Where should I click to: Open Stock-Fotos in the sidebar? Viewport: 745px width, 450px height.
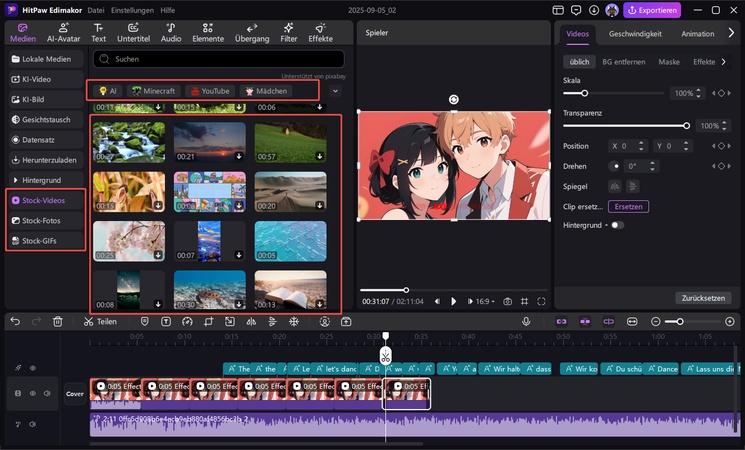point(46,220)
